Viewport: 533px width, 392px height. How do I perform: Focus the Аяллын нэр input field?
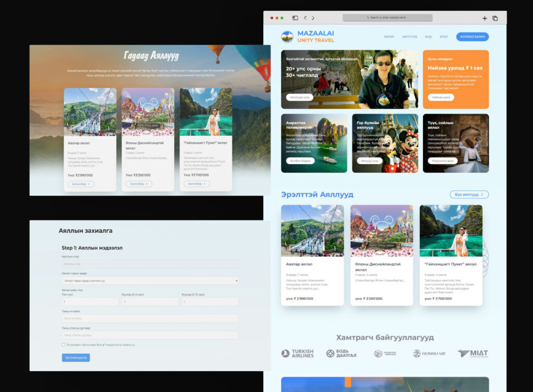150,264
